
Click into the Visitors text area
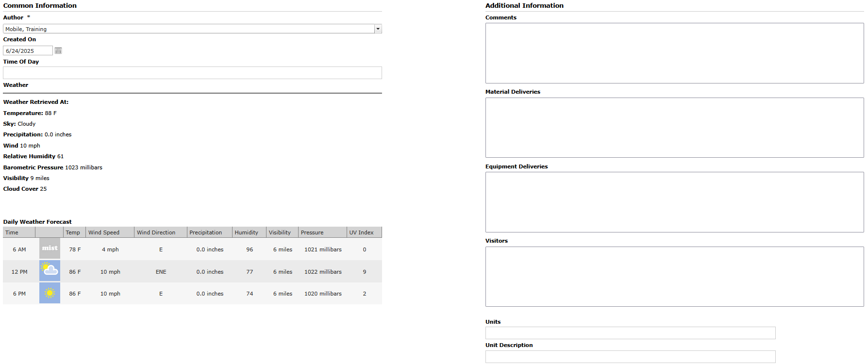pyautogui.click(x=674, y=277)
